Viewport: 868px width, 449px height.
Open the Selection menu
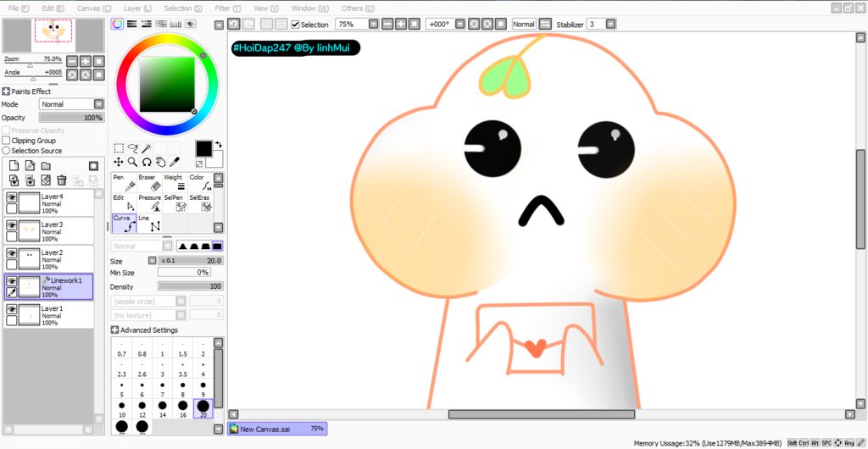pos(183,8)
